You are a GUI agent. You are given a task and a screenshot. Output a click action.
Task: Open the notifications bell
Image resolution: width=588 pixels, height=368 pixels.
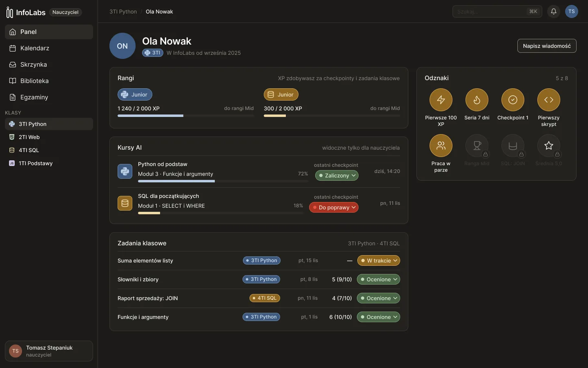click(554, 11)
